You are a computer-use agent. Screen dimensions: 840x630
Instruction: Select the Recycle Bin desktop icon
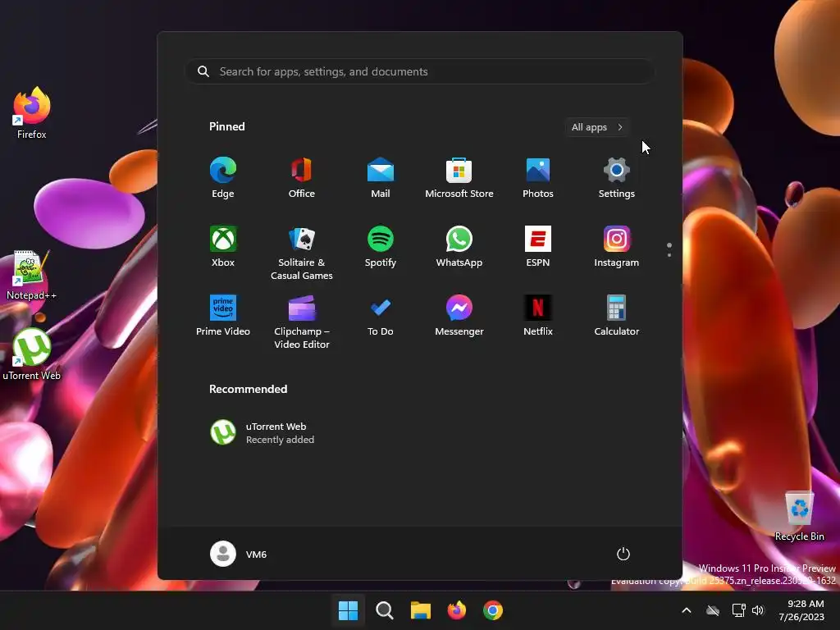pyautogui.click(x=799, y=517)
